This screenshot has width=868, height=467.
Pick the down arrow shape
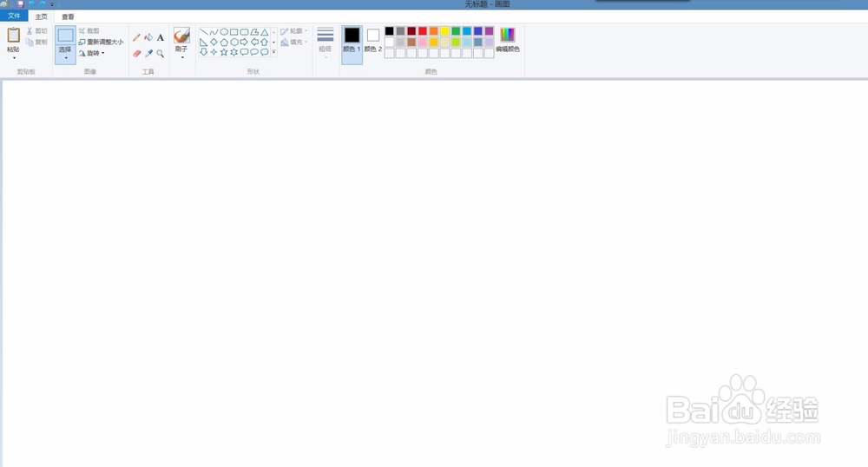coord(203,52)
